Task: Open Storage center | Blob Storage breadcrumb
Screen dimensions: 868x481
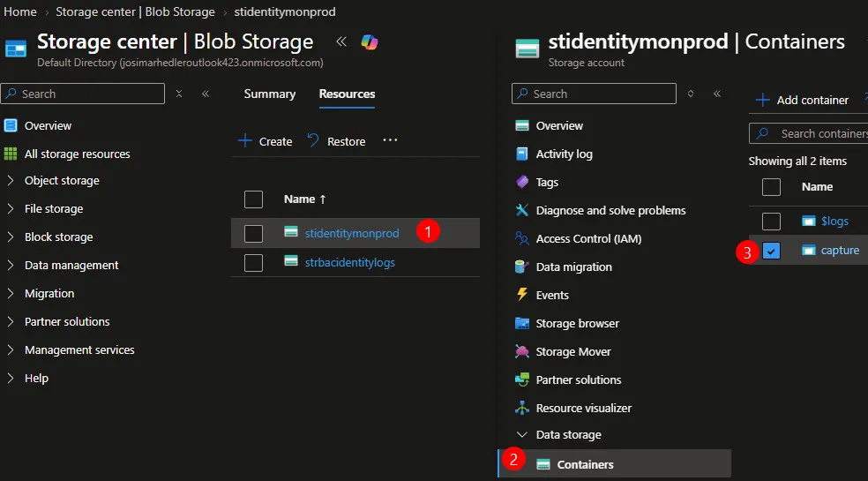Action: pos(135,11)
